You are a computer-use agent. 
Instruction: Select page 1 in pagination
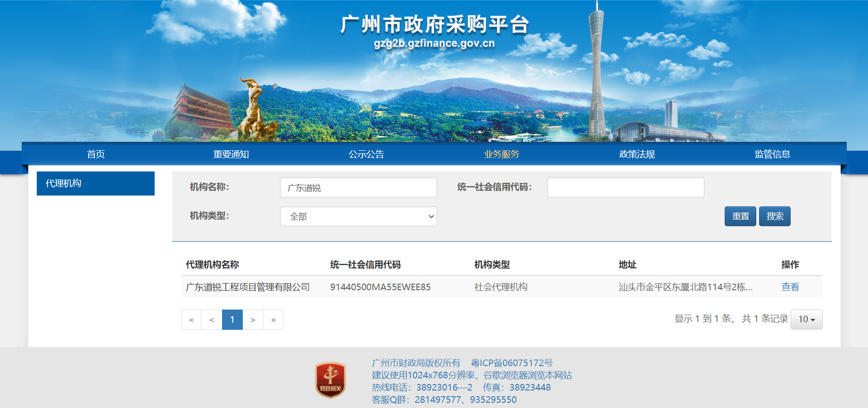232,320
